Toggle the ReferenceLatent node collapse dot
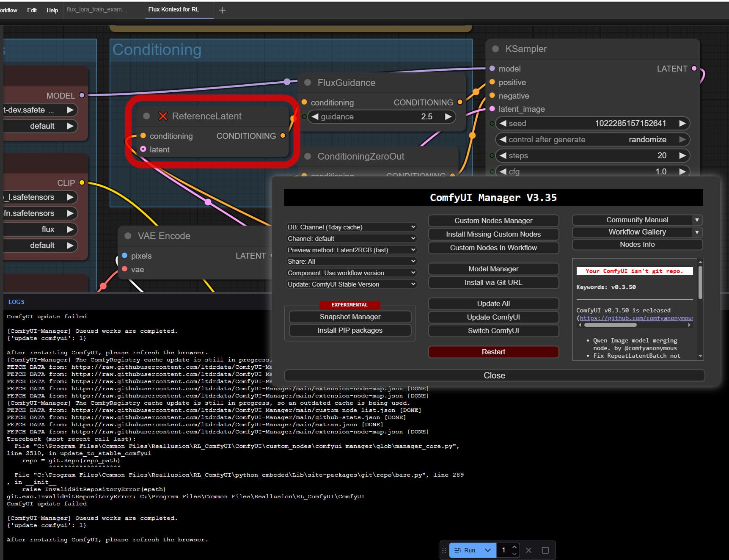Image resolution: width=729 pixels, height=560 pixels. point(147,116)
